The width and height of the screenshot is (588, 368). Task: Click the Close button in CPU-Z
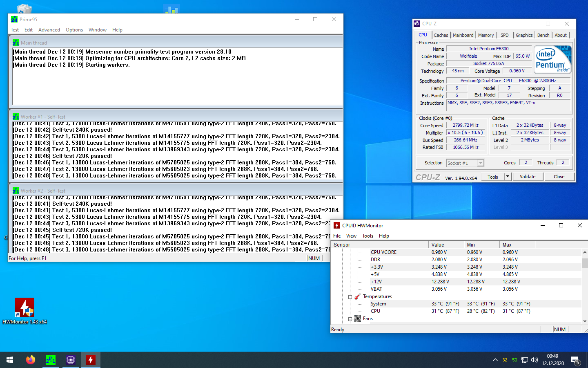tap(559, 177)
